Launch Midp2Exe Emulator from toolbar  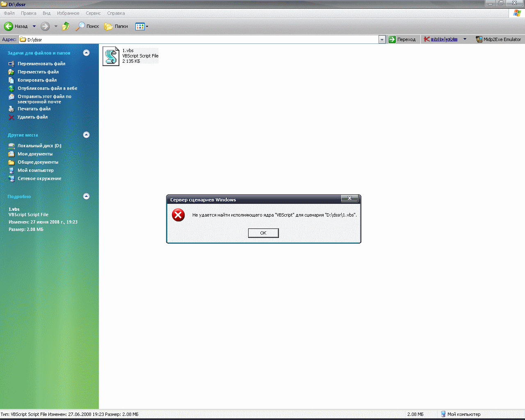(498, 39)
